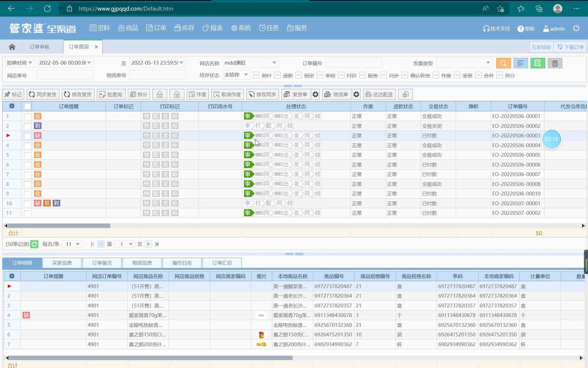Click the green export query icon
Viewport: 588px width, 368px height.
click(537, 63)
